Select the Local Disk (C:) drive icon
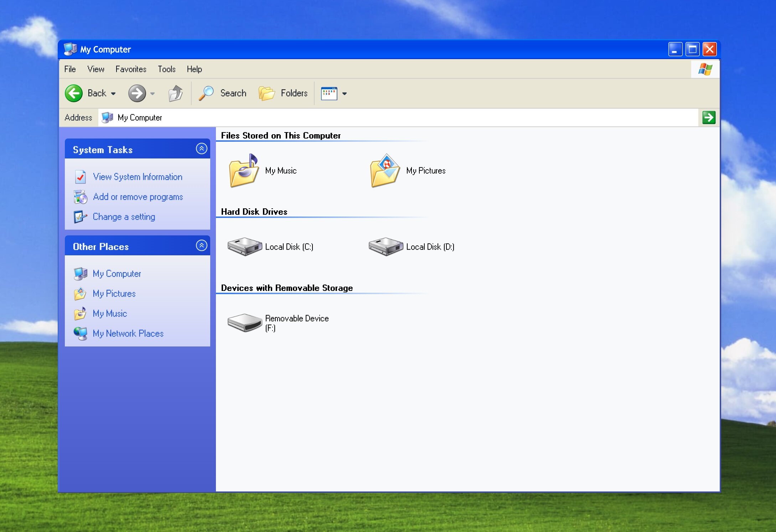 point(244,246)
